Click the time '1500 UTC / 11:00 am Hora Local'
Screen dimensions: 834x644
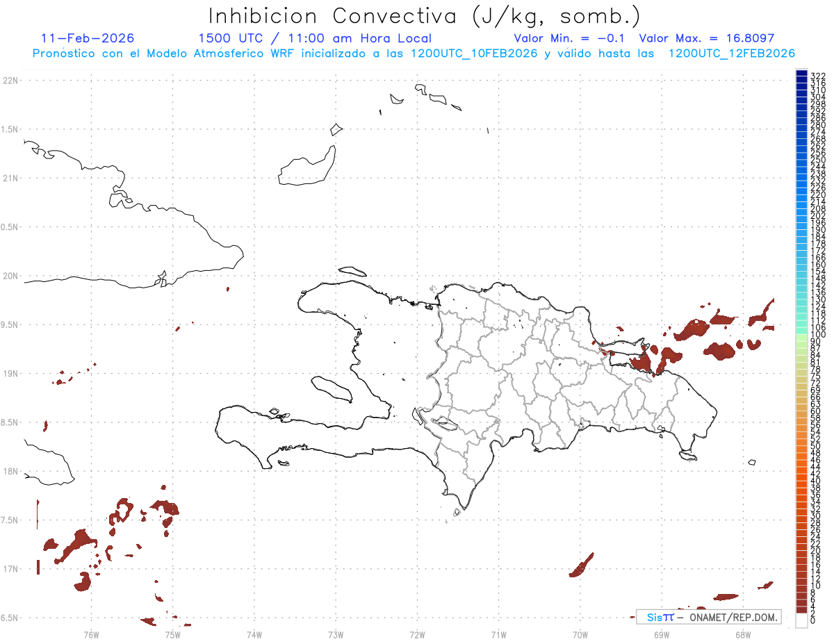315,38
